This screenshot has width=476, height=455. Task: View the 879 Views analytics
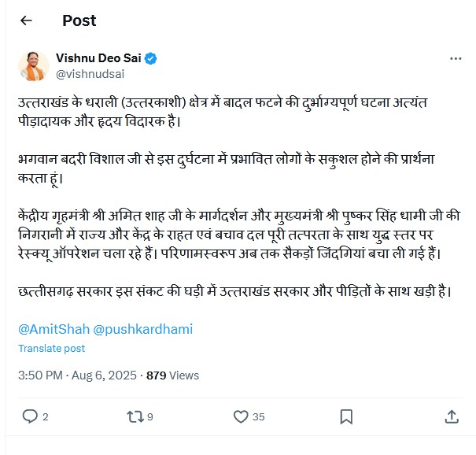[172, 375]
